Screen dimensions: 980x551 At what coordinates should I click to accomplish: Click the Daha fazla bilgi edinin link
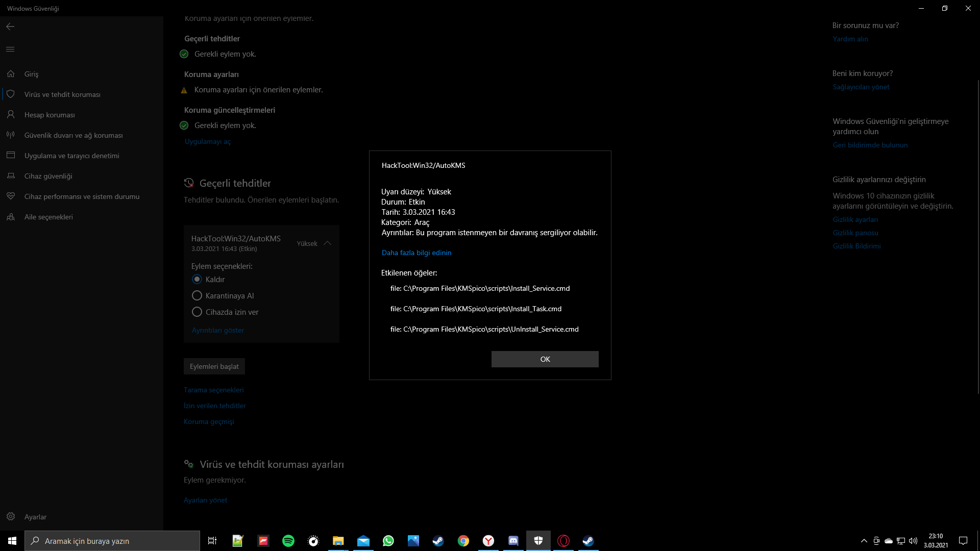pyautogui.click(x=416, y=253)
